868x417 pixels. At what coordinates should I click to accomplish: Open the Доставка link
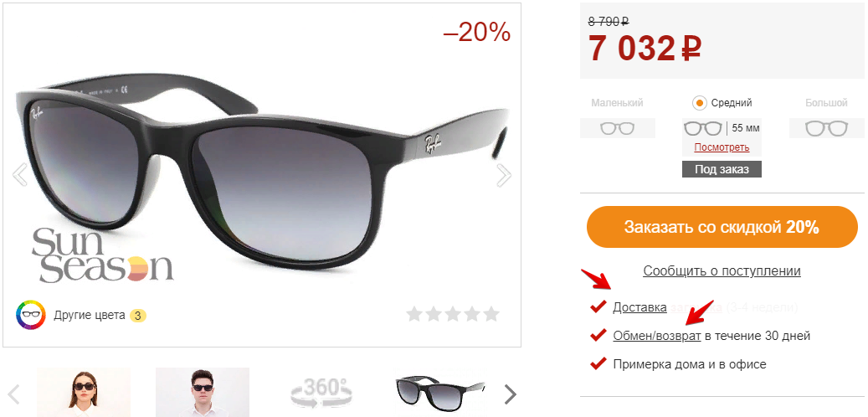pos(639,306)
